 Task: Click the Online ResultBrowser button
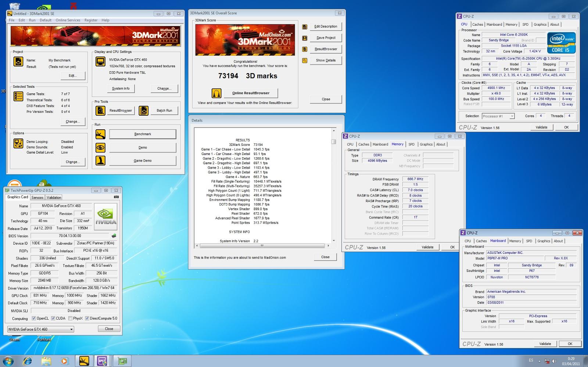click(251, 93)
